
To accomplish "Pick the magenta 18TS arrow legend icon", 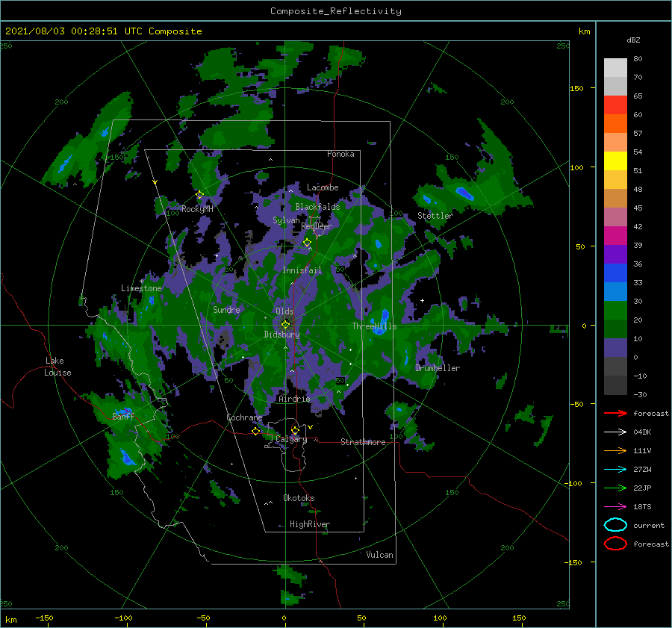I will tap(615, 507).
